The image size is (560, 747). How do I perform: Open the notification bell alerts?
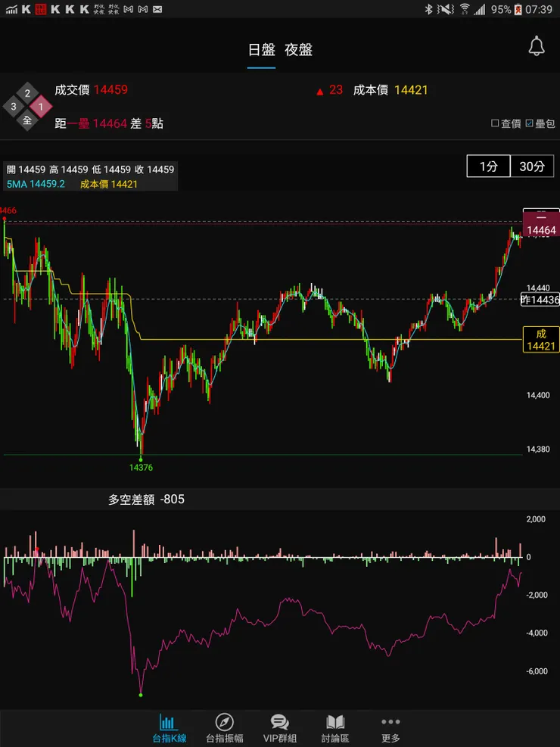coord(537,46)
